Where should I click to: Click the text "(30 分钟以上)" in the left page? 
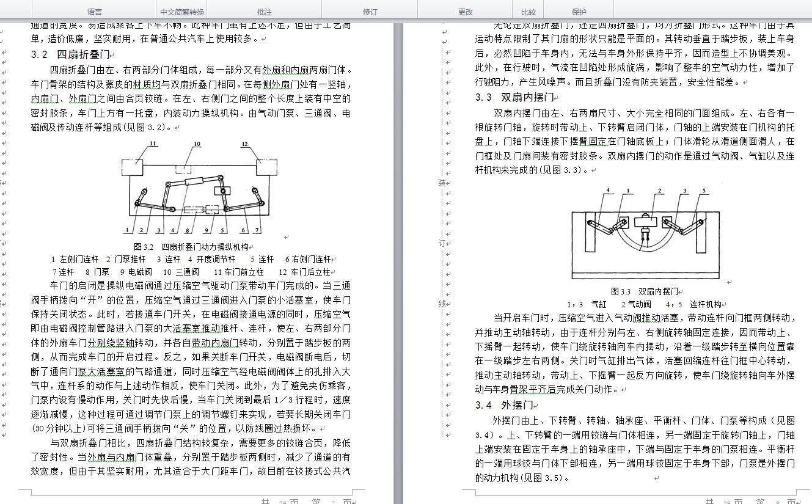click(x=58, y=428)
